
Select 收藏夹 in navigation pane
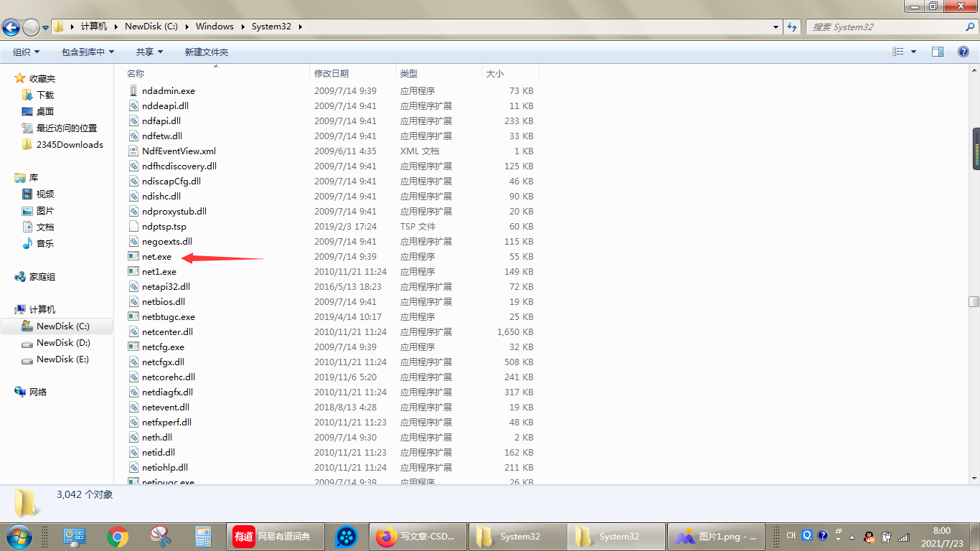click(x=42, y=79)
